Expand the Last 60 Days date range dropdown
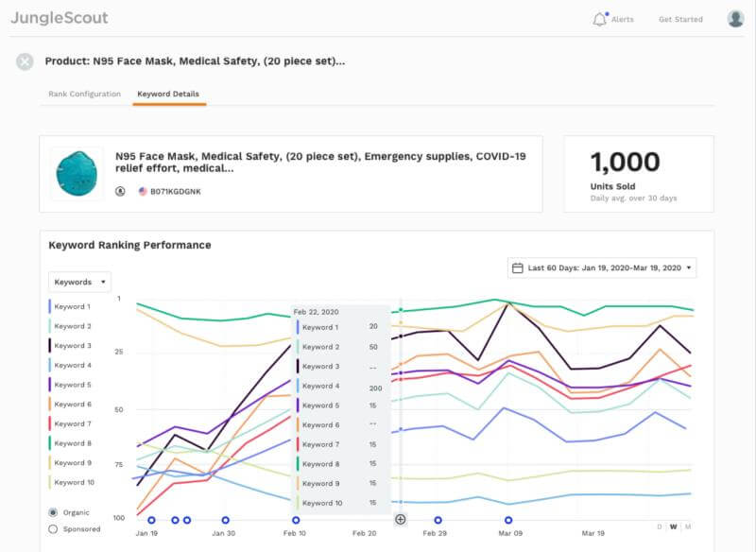Image resolution: width=756 pixels, height=552 pixels. click(602, 268)
